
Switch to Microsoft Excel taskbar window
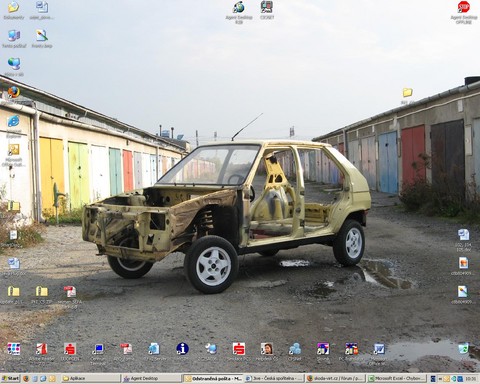click(x=397, y=378)
